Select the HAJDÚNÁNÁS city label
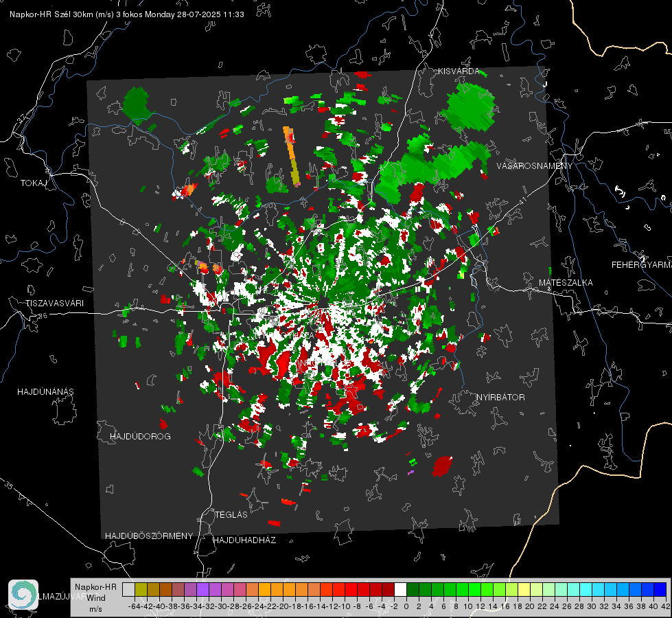This screenshot has height=618, width=672. click(45, 392)
